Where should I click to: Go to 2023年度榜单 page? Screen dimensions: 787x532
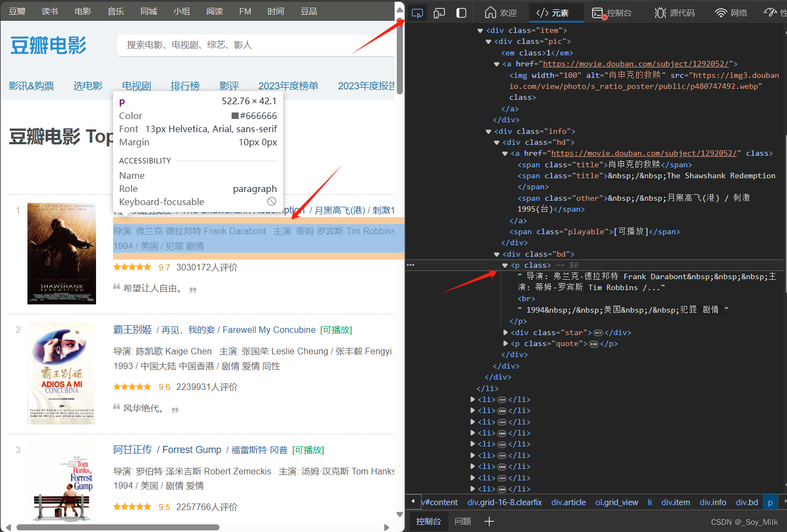[x=288, y=86]
